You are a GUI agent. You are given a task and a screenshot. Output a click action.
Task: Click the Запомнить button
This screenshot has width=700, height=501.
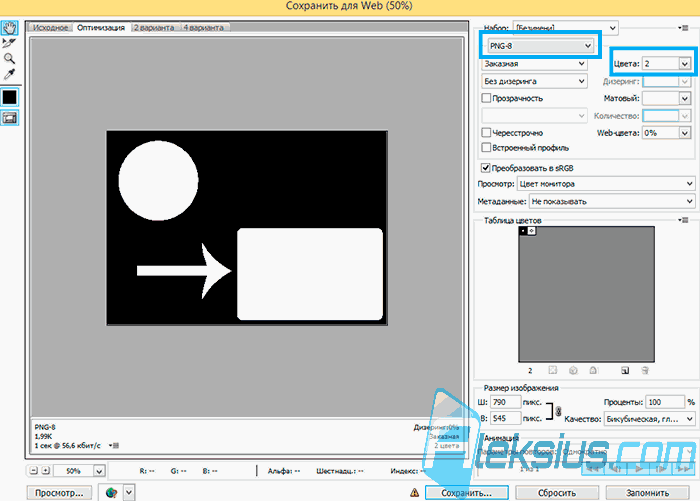[647, 493]
